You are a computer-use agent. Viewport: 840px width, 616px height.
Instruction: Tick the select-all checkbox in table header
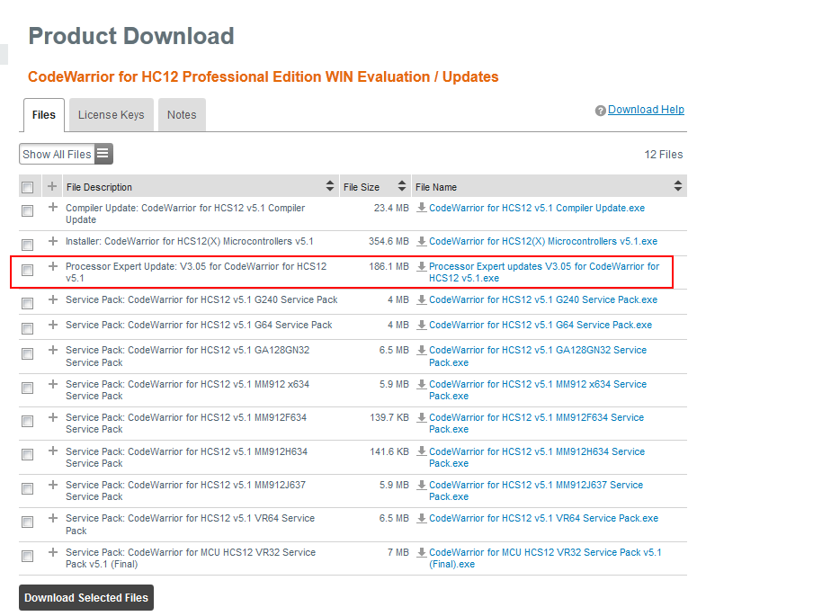pos(27,187)
